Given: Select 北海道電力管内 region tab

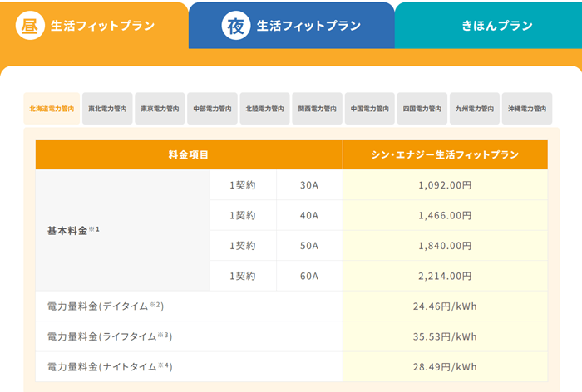Looking at the screenshot, I should [52, 109].
